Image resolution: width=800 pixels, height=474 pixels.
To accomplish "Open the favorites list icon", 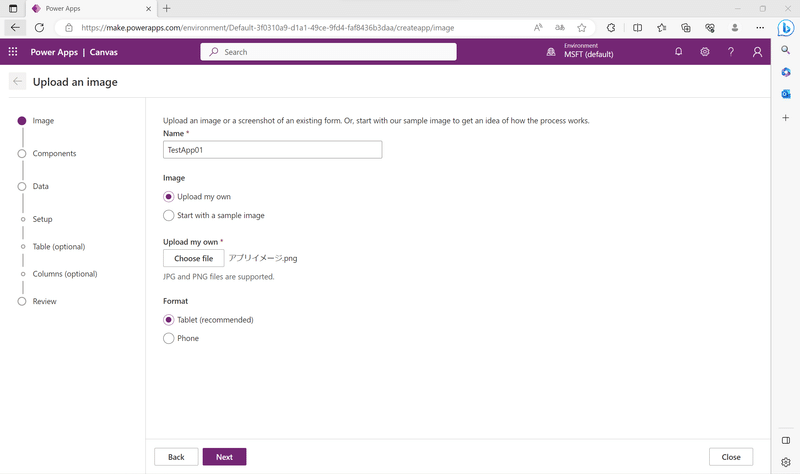I will 662,28.
